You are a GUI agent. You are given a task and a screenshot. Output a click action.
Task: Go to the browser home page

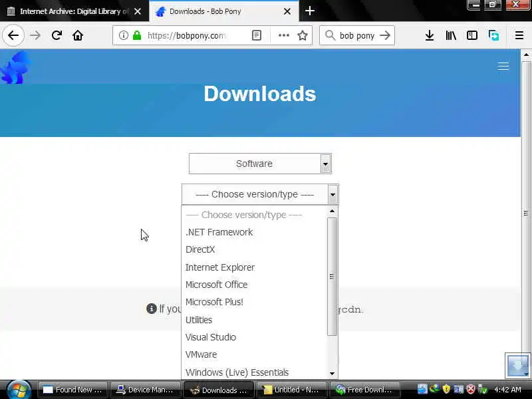pos(78,35)
